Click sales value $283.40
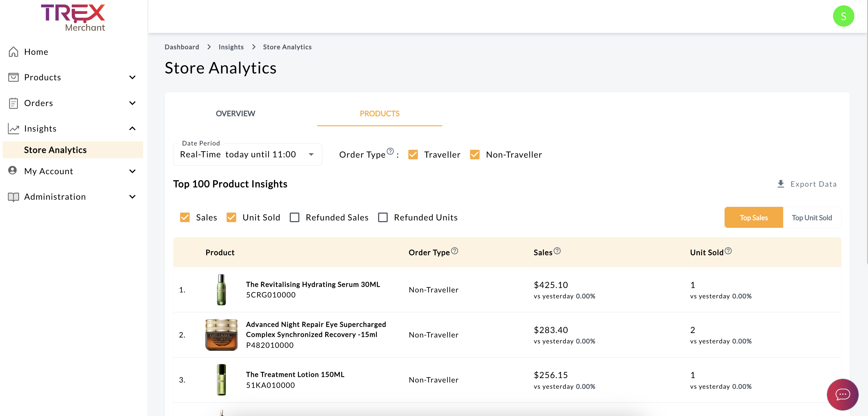Viewport: 868px width, 416px height. click(551, 330)
